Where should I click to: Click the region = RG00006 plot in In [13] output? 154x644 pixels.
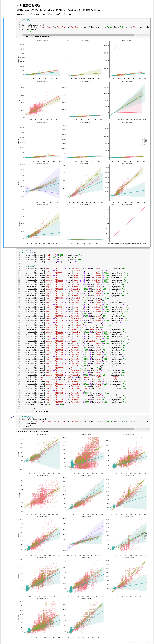39,495
